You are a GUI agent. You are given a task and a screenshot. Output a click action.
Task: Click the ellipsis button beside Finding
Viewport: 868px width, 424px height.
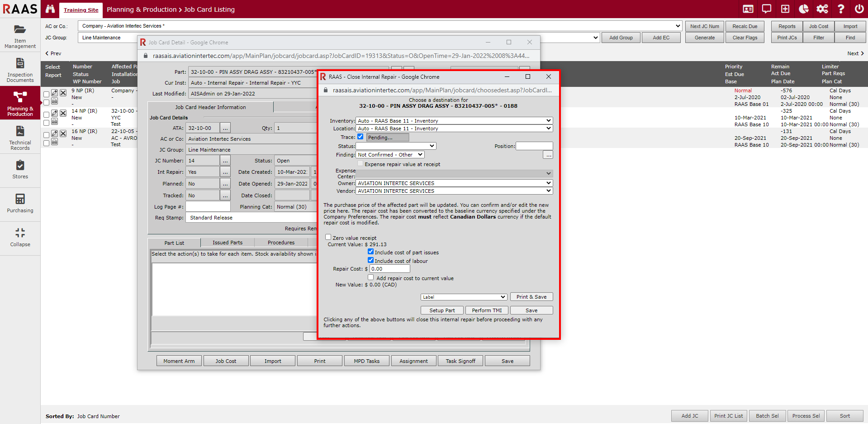[x=548, y=155]
